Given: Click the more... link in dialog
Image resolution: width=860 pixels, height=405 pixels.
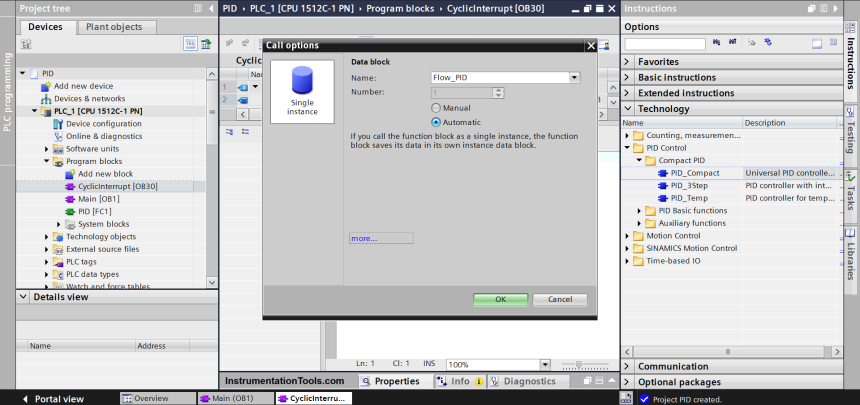Looking at the screenshot, I should pyautogui.click(x=364, y=239).
